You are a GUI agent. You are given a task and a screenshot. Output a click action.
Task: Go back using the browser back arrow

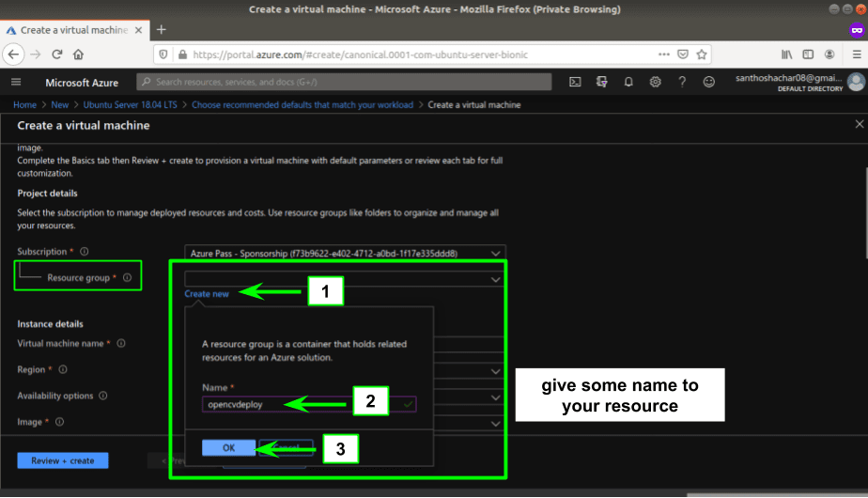click(x=13, y=54)
